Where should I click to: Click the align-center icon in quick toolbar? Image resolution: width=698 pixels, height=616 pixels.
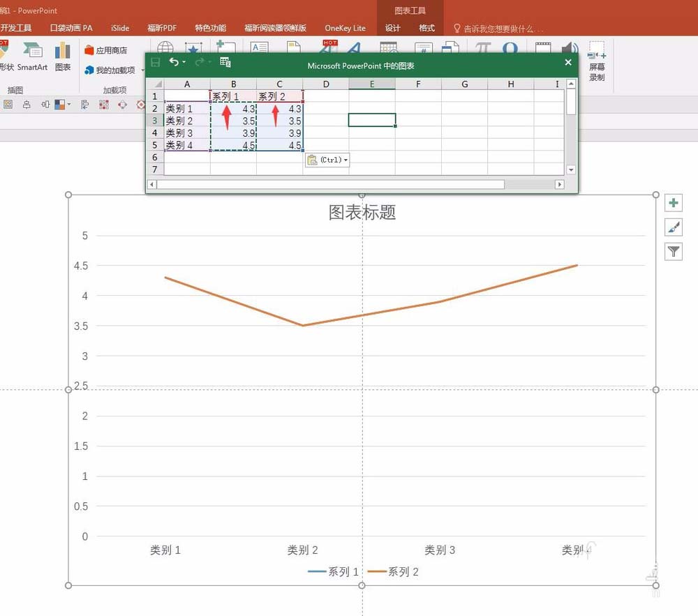point(27,105)
